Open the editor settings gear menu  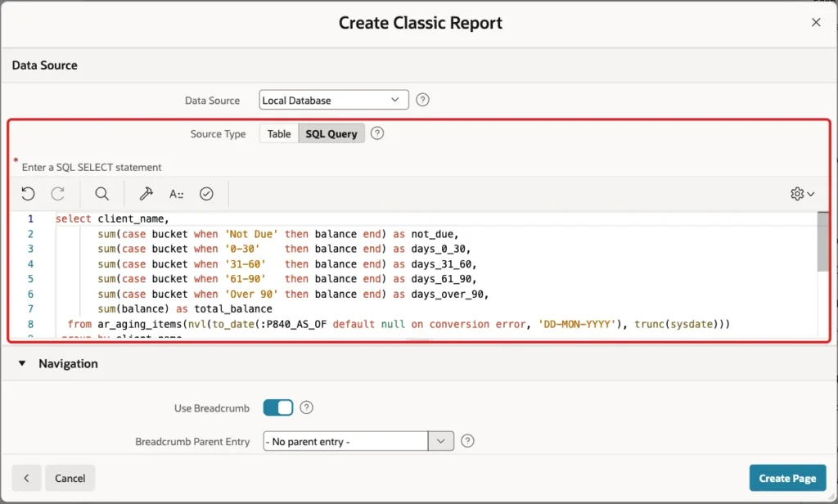[x=802, y=193]
